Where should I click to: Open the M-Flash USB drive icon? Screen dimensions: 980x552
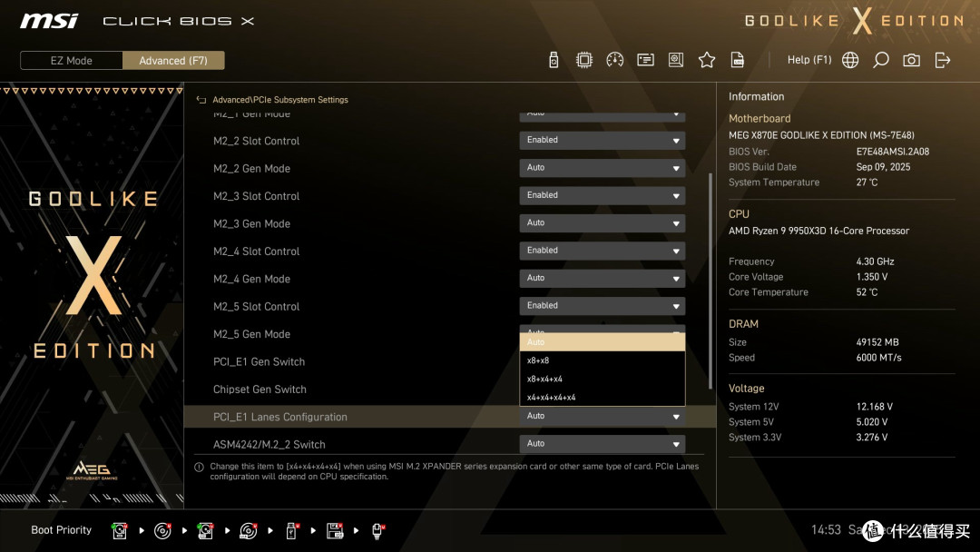(554, 60)
